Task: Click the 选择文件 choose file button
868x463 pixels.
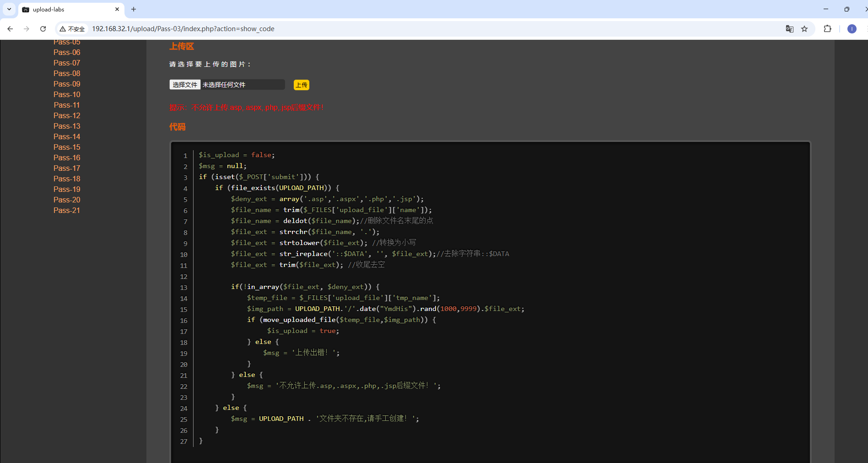Action: click(x=185, y=85)
